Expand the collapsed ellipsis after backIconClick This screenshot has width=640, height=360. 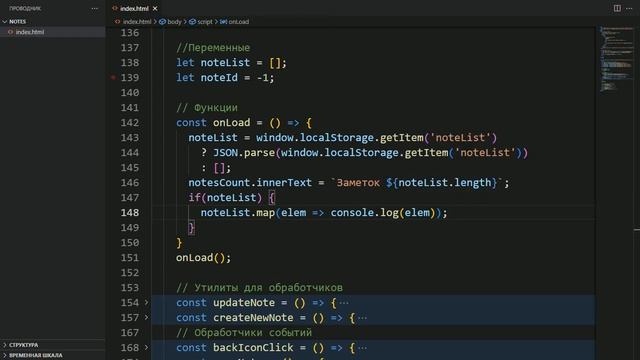pyautogui.click(x=362, y=348)
